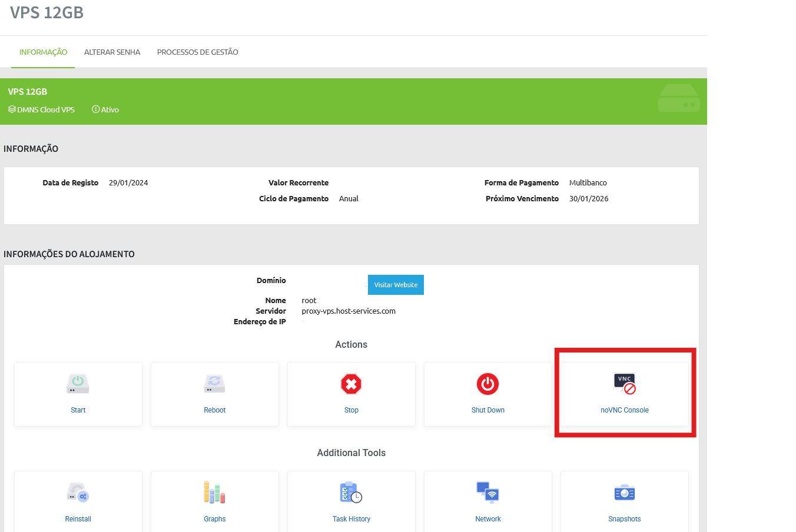This screenshot has height=532, width=796.
Task: Open the noVNC Console icon
Action: tap(624, 384)
